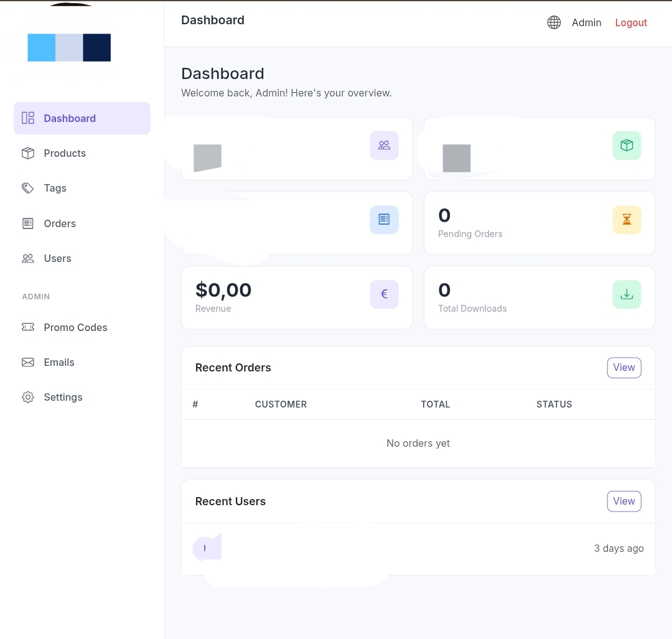Click the blue orders list stat icon

(x=384, y=220)
